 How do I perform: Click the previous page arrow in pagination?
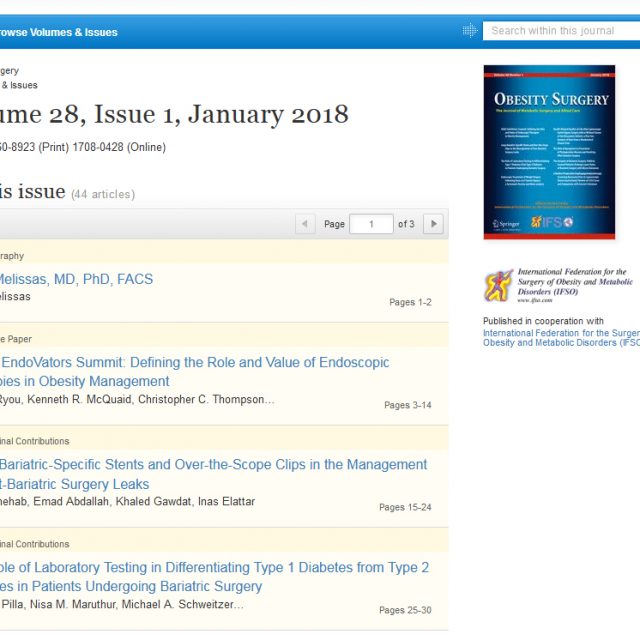click(x=306, y=224)
